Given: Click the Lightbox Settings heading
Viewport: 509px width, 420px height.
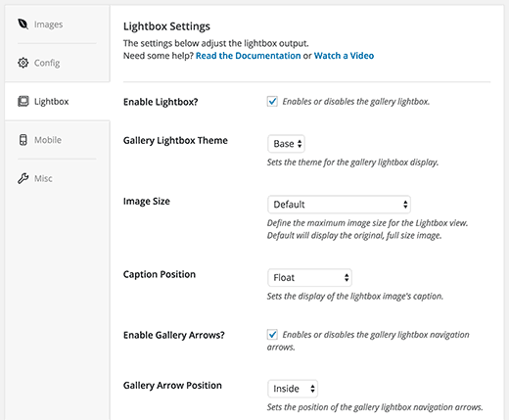Looking at the screenshot, I should [166, 26].
